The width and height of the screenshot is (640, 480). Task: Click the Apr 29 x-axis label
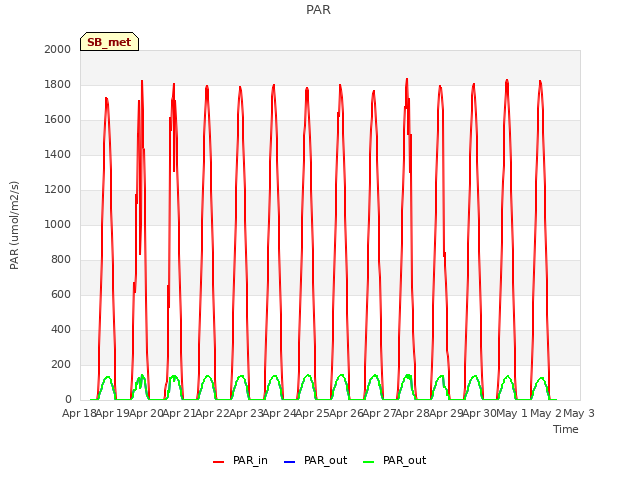(x=446, y=413)
